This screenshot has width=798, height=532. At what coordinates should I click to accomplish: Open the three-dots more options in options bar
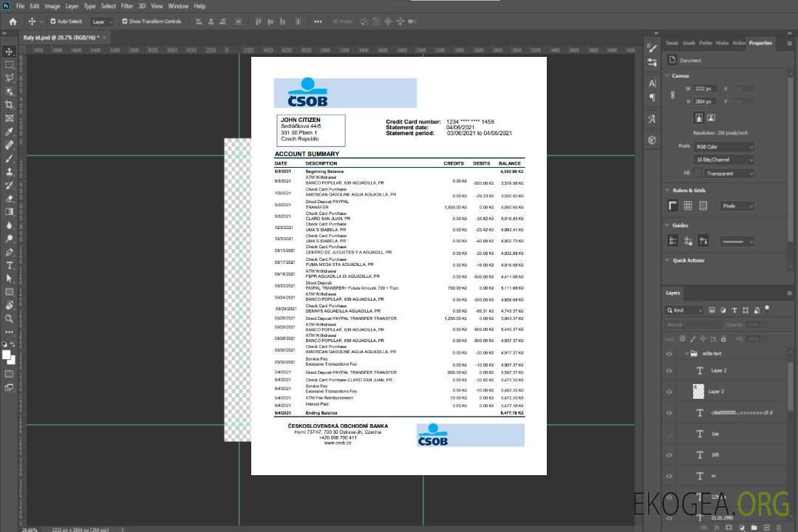318,21
